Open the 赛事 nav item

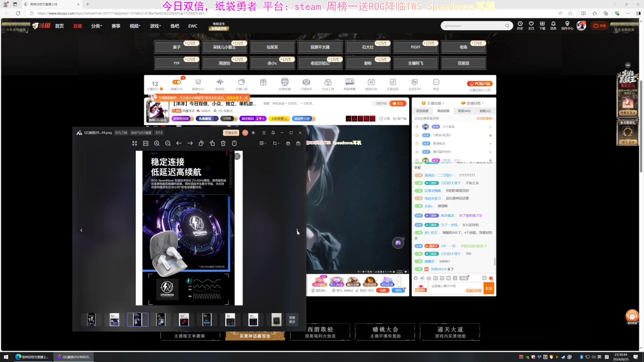coord(116,26)
